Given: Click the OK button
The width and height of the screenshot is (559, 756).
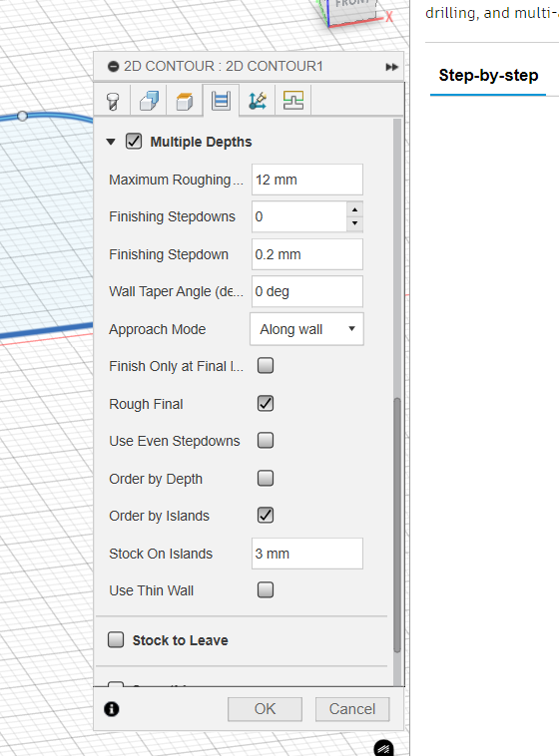Looking at the screenshot, I should click(265, 709).
